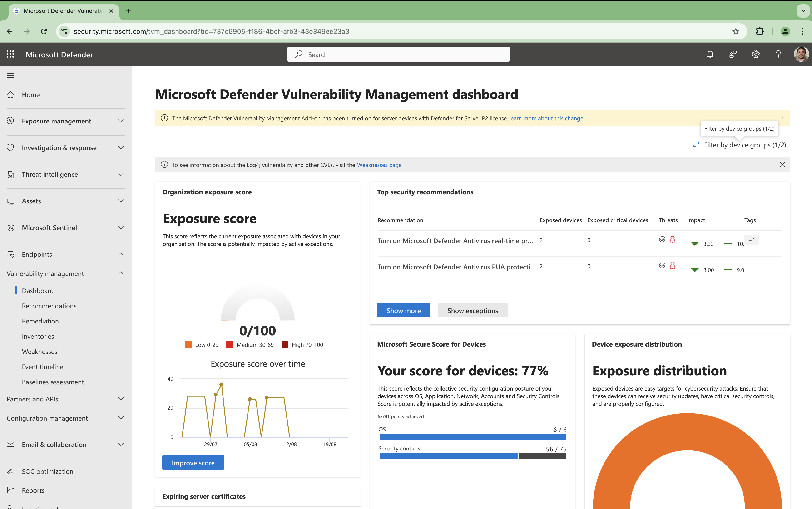Expand the Assets section
This screenshot has height=509, width=812.
(x=121, y=201)
